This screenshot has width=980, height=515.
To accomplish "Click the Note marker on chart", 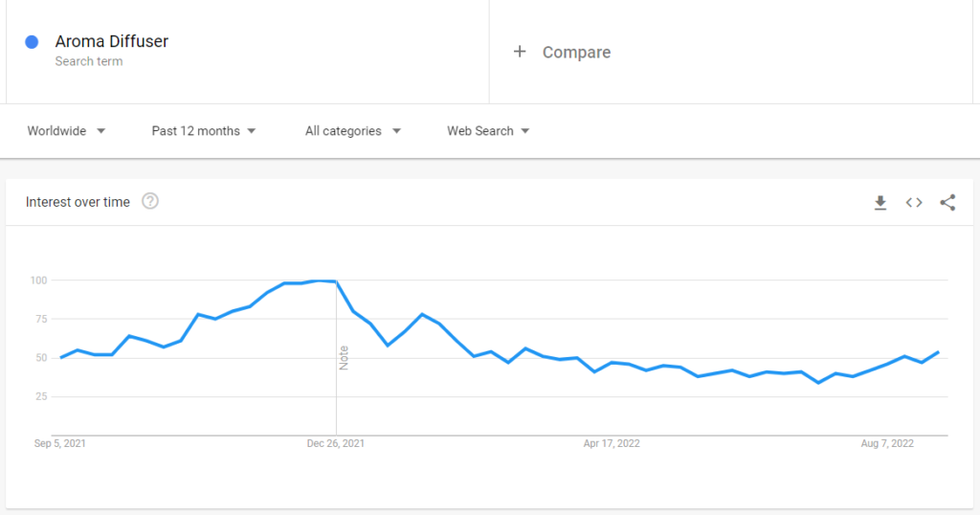I will coord(344,357).
